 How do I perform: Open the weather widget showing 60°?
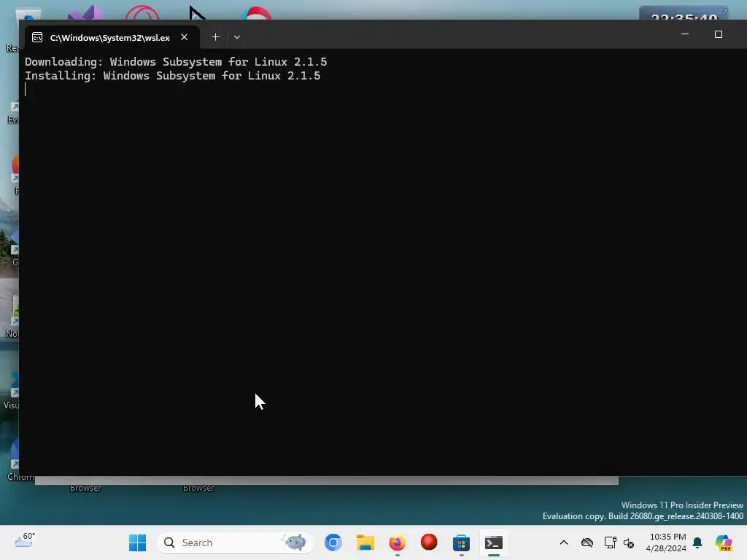click(x=25, y=540)
